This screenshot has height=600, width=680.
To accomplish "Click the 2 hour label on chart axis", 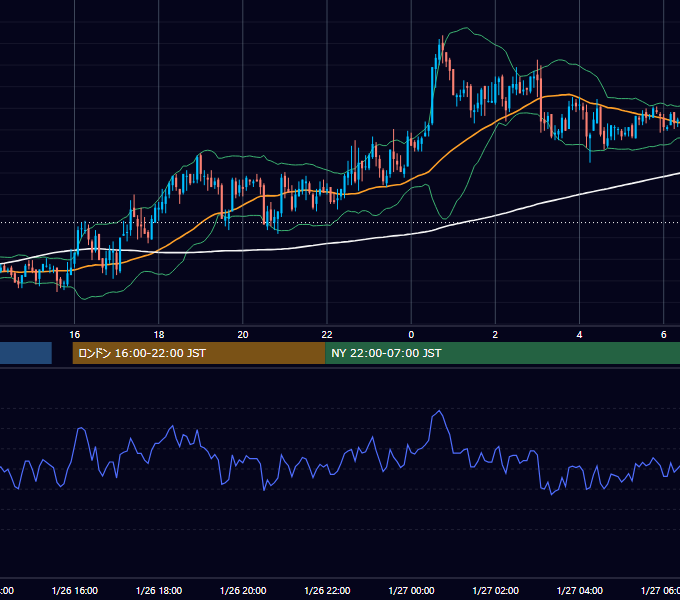I will pyautogui.click(x=495, y=335).
